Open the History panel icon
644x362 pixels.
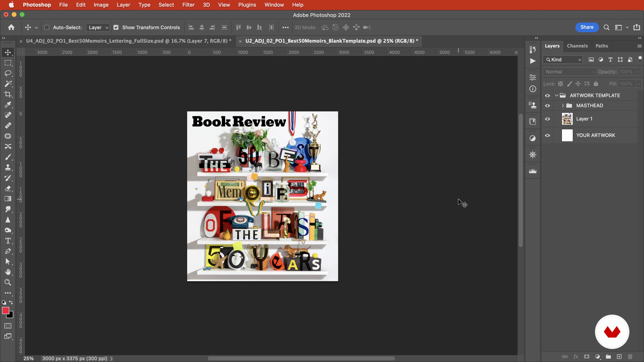[532, 50]
